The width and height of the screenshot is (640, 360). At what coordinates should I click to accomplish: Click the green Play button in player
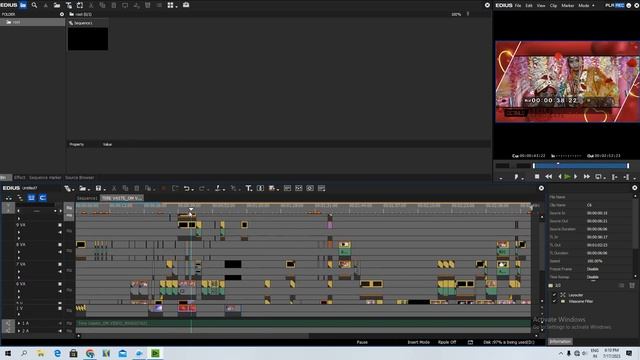[567, 177]
